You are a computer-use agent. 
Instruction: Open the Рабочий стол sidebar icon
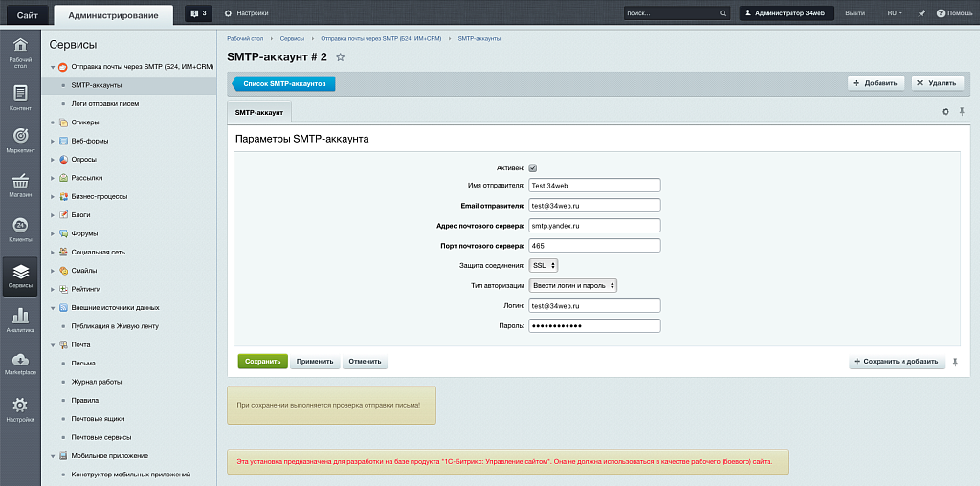(20, 53)
